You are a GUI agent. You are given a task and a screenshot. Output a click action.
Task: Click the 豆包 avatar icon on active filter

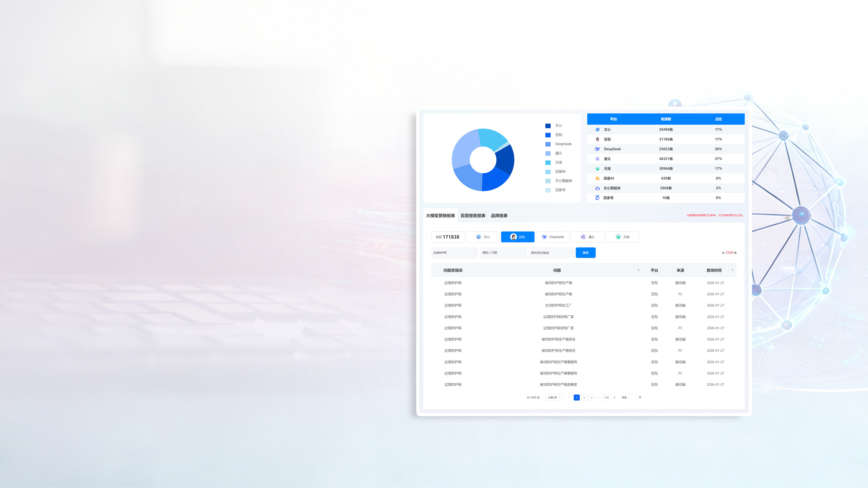(513, 237)
